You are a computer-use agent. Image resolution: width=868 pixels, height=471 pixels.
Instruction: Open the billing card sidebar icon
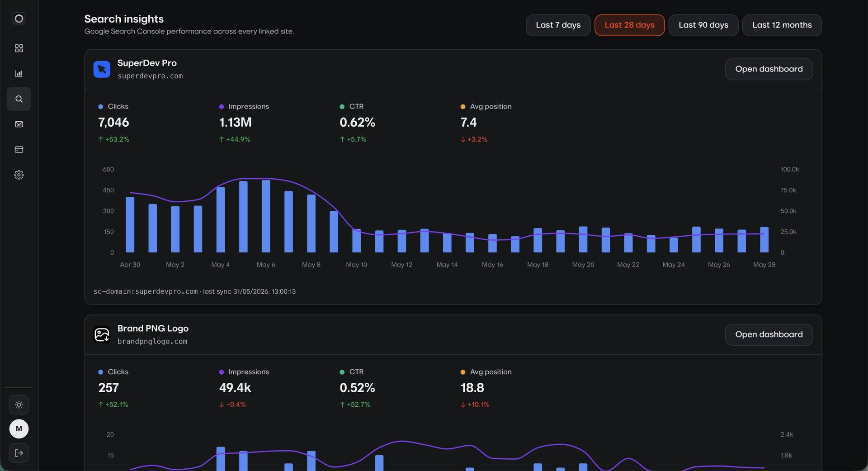pyautogui.click(x=19, y=149)
